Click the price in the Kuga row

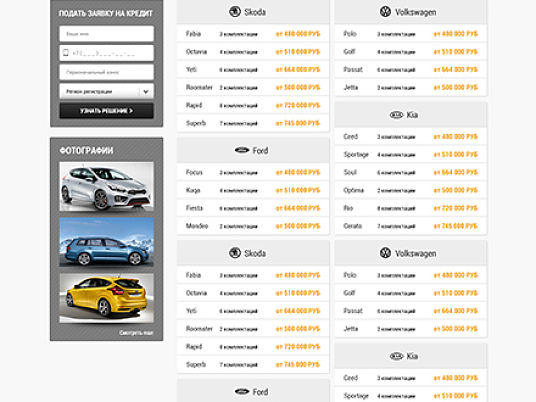pyautogui.click(x=298, y=190)
